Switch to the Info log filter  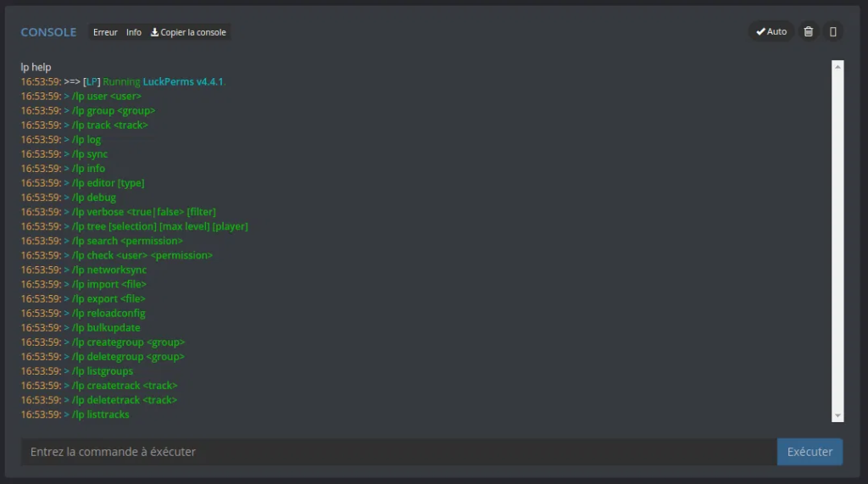click(134, 32)
